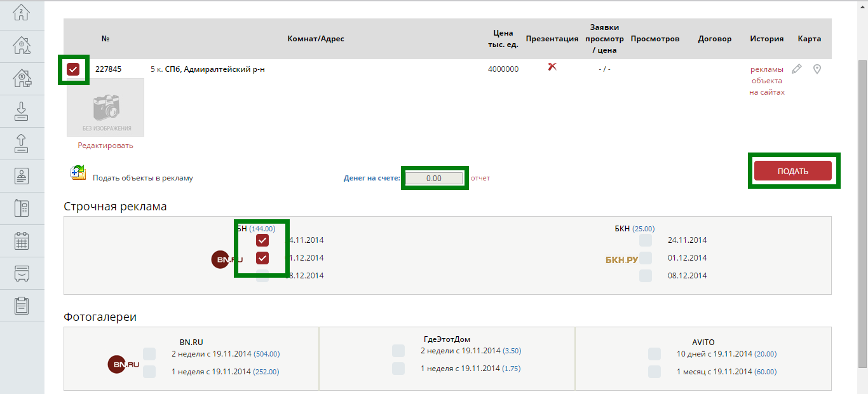Image resolution: width=868 pixels, height=394 pixels.
Task: Open the clipboard icon in sidebar
Action: click(22, 306)
